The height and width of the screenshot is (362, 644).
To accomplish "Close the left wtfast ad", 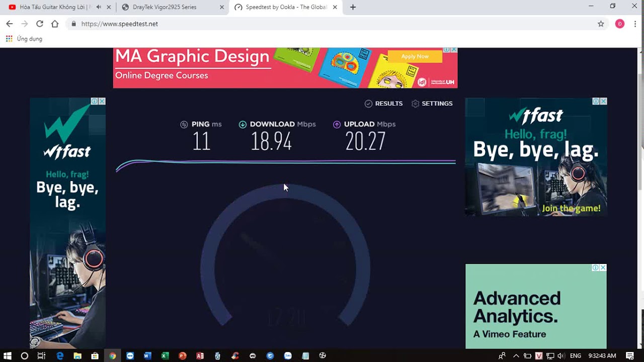I will click(x=102, y=101).
